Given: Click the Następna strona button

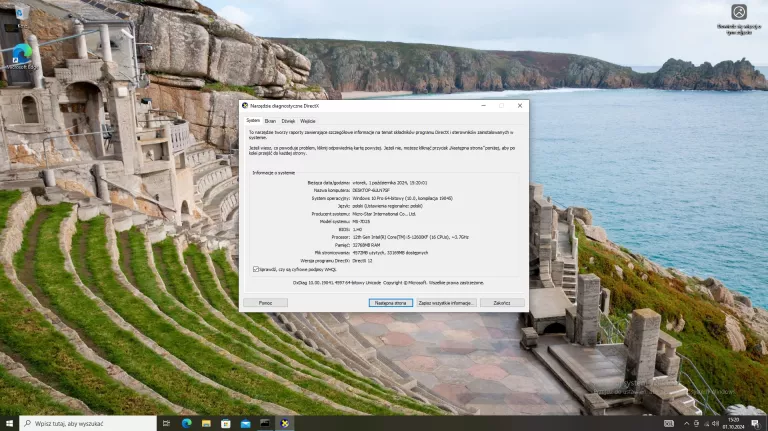Looking at the screenshot, I should (x=390, y=303).
